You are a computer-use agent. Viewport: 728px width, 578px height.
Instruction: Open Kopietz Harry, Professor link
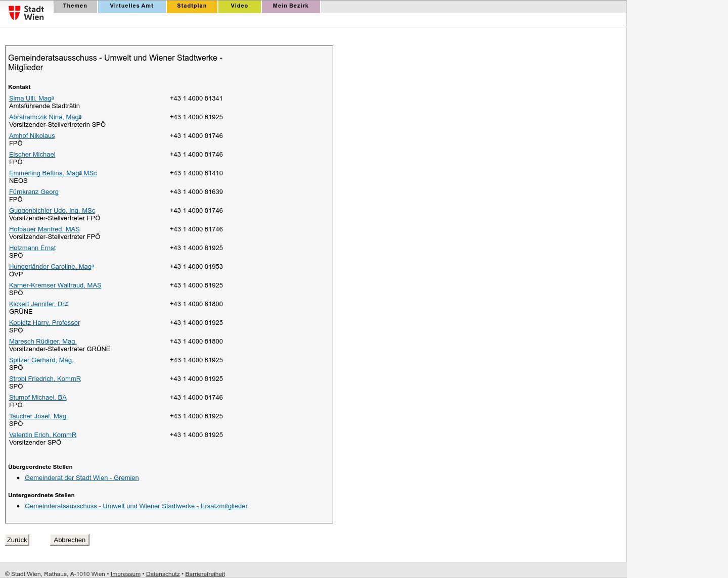click(44, 323)
